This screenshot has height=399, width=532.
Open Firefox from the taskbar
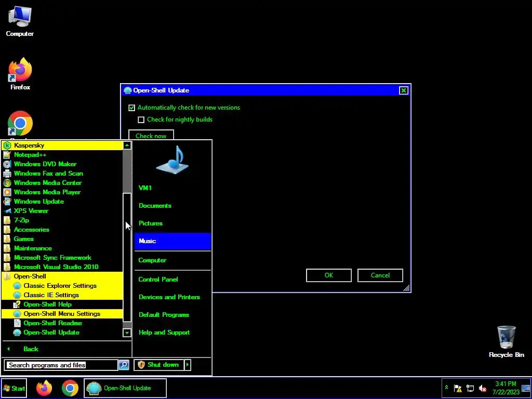click(x=44, y=388)
